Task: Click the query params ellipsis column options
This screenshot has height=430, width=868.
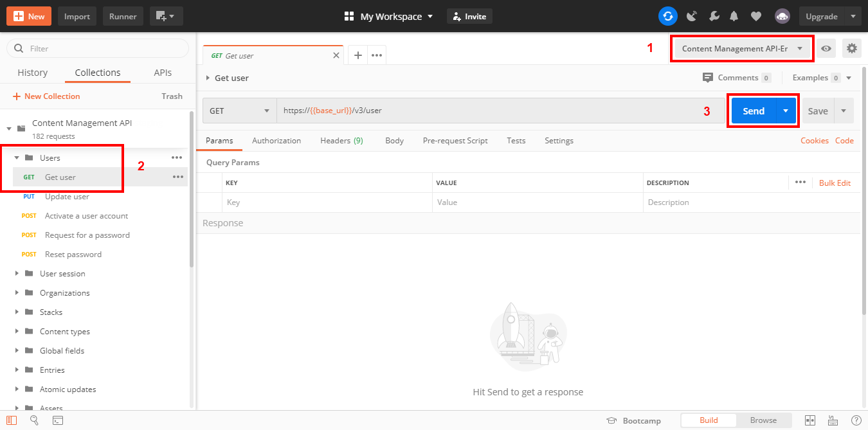Action: pos(800,182)
